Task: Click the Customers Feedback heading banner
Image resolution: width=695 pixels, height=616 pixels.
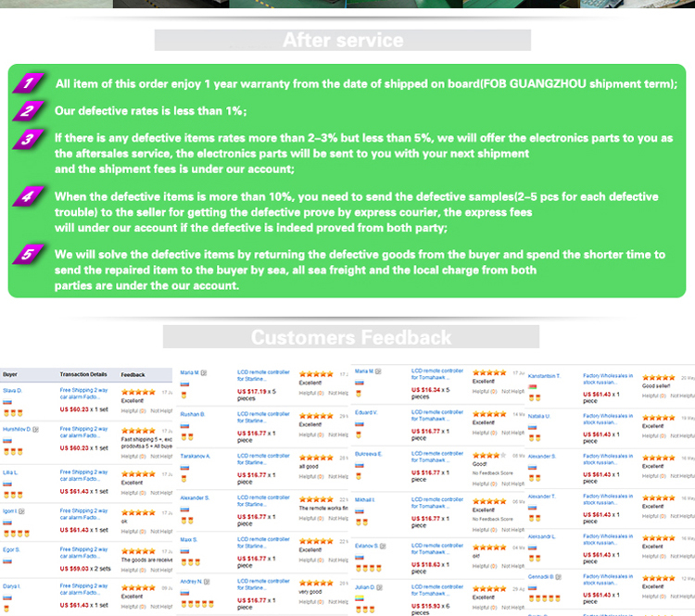Action: point(351,337)
